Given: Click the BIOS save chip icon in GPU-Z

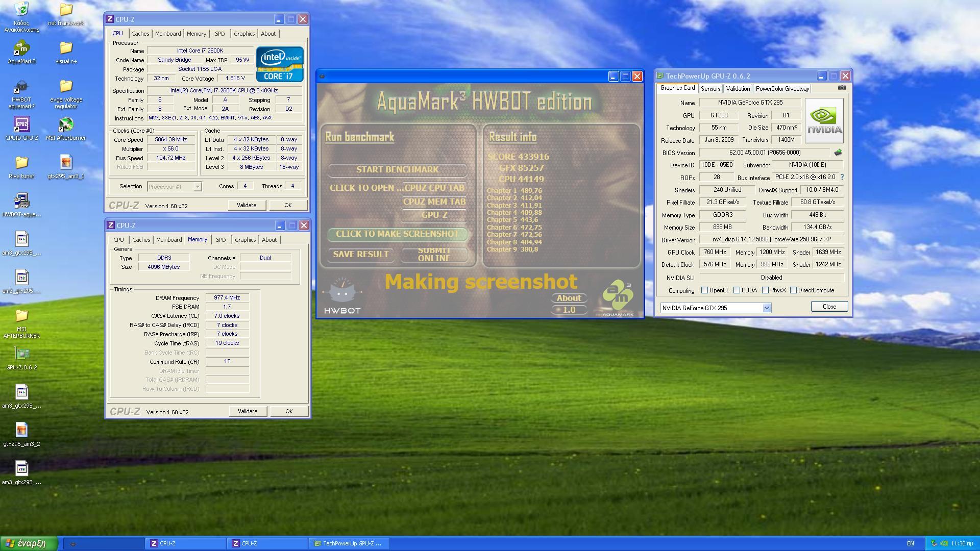Looking at the screenshot, I should (x=838, y=153).
